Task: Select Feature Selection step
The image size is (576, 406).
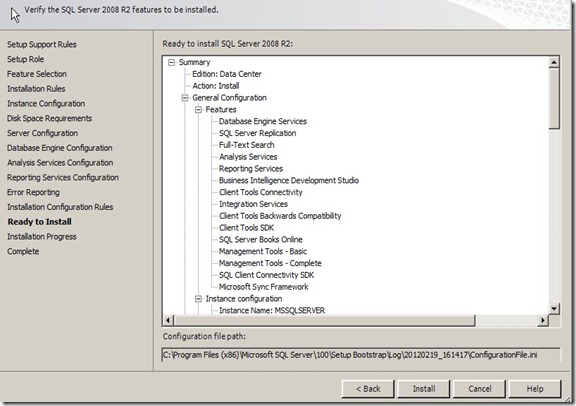Action: pyautogui.click(x=37, y=74)
